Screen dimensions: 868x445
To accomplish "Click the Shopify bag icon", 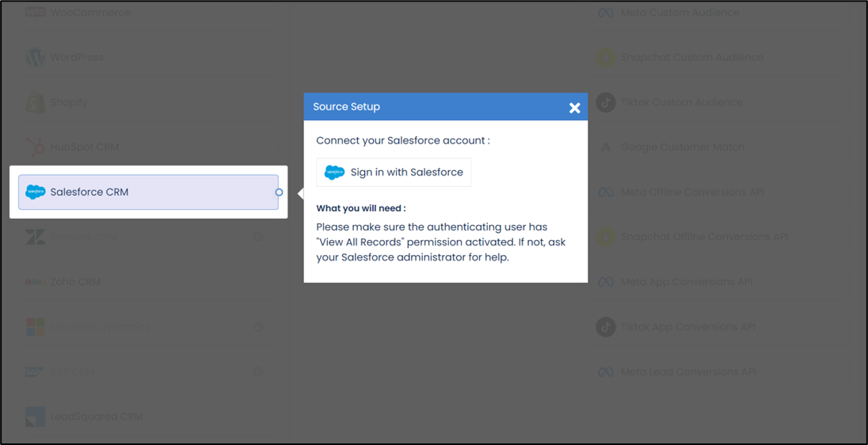I will (x=36, y=102).
